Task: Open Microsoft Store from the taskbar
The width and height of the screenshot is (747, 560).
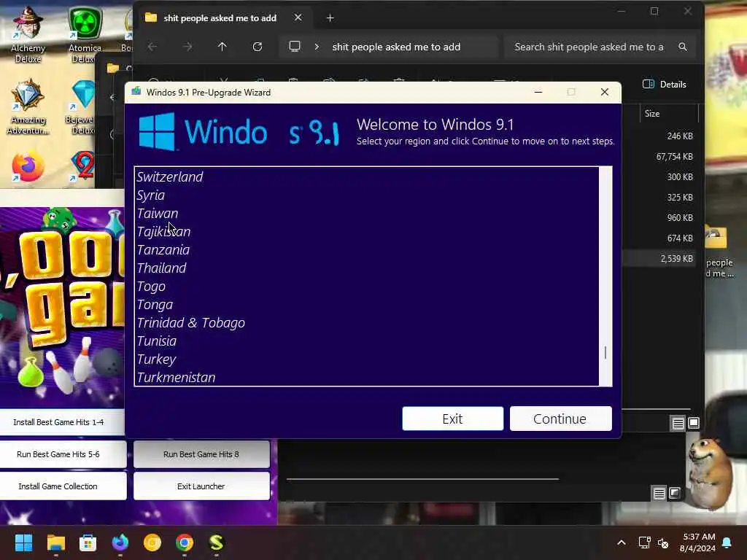Action: click(88, 542)
